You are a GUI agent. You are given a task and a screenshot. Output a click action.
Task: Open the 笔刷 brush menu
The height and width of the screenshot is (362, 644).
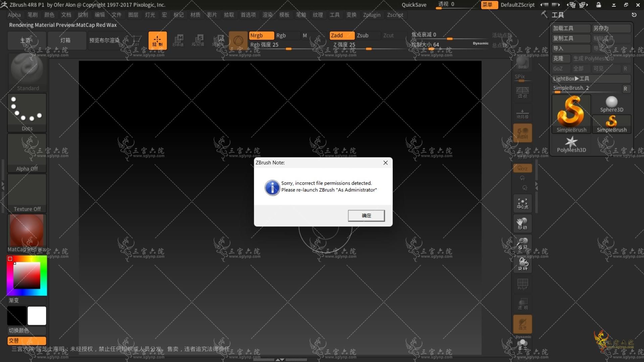[x=33, y=15]
